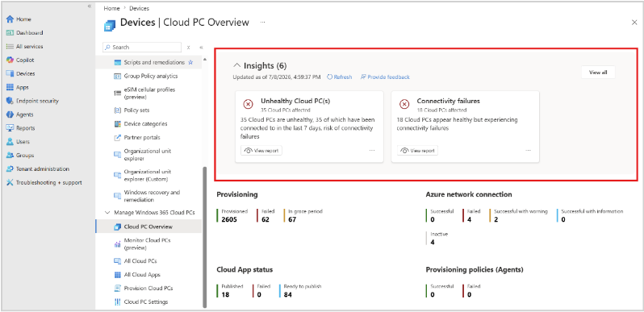Click error icon on Unhealthy Cloud PC(s) card
This screenshot has width=644, height=312.
point(248,105)
